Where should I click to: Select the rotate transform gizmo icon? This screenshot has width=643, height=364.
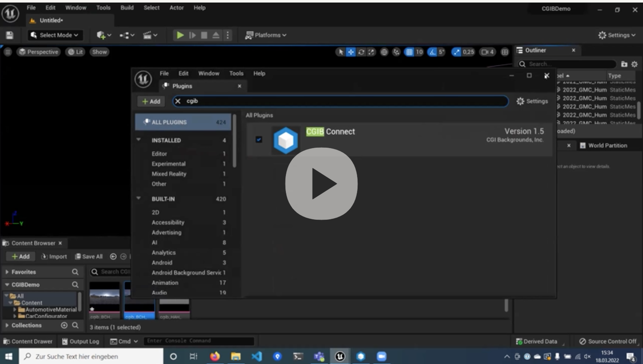coord(361,52)
